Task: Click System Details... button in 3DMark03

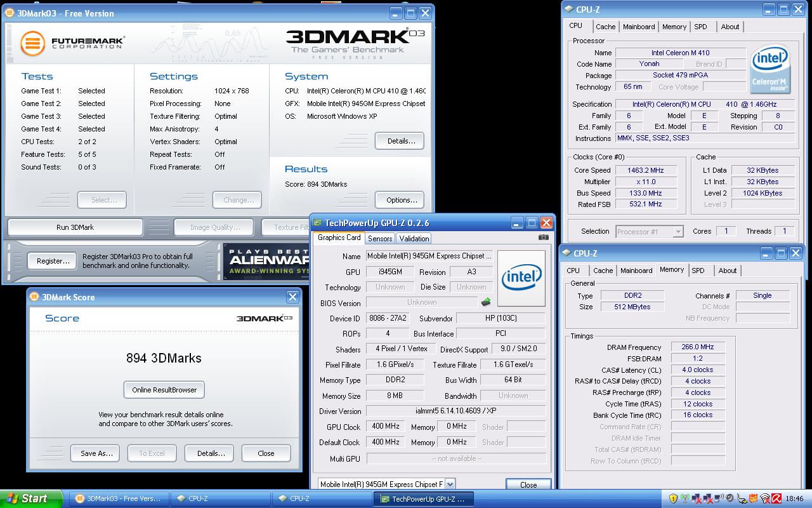Action: tap(401, 141)
